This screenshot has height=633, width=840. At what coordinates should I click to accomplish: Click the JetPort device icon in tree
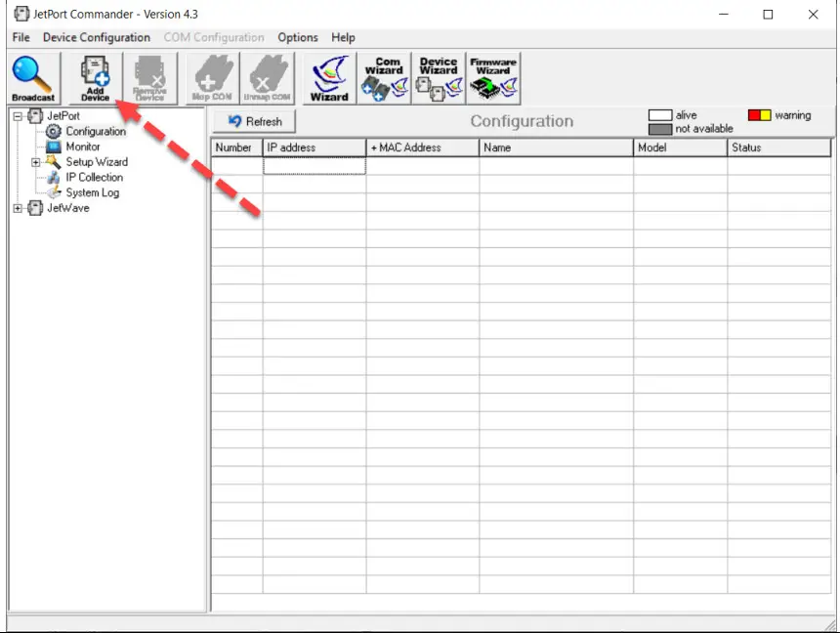coord(35,116)
